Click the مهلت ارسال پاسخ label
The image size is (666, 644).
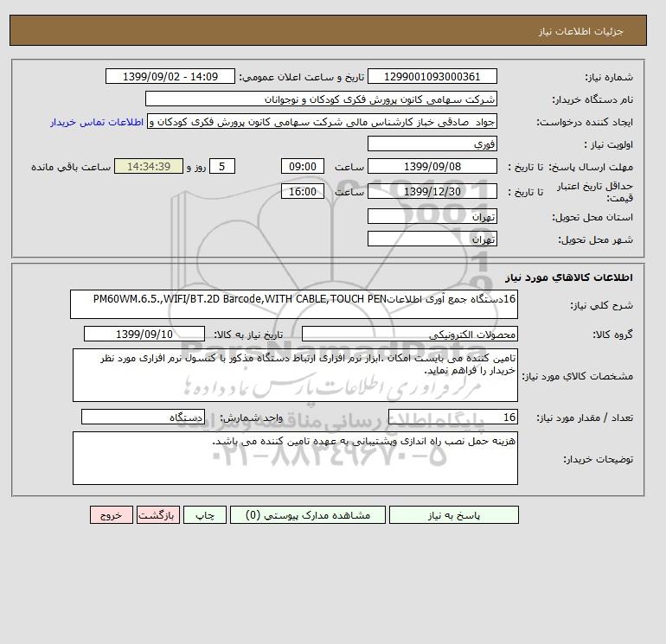pyautogui.click(x=591, y=167)
